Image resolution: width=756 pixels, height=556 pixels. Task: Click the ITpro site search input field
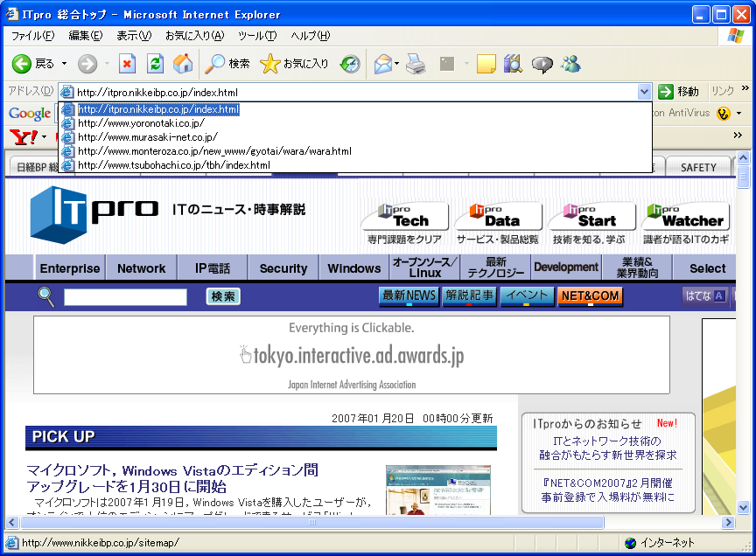click(x=125, y=297)
